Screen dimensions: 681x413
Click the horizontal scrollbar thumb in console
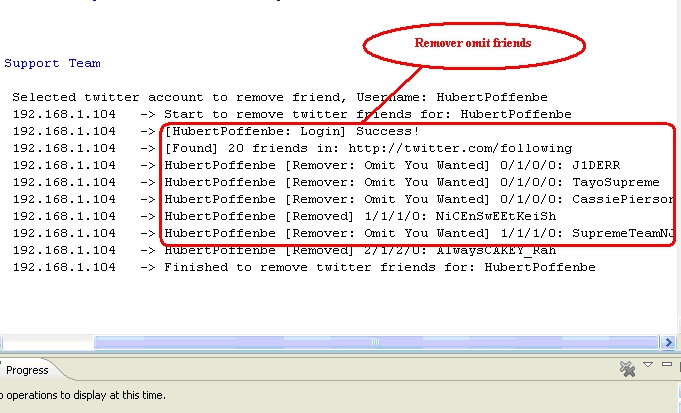(x=376, y=343)
